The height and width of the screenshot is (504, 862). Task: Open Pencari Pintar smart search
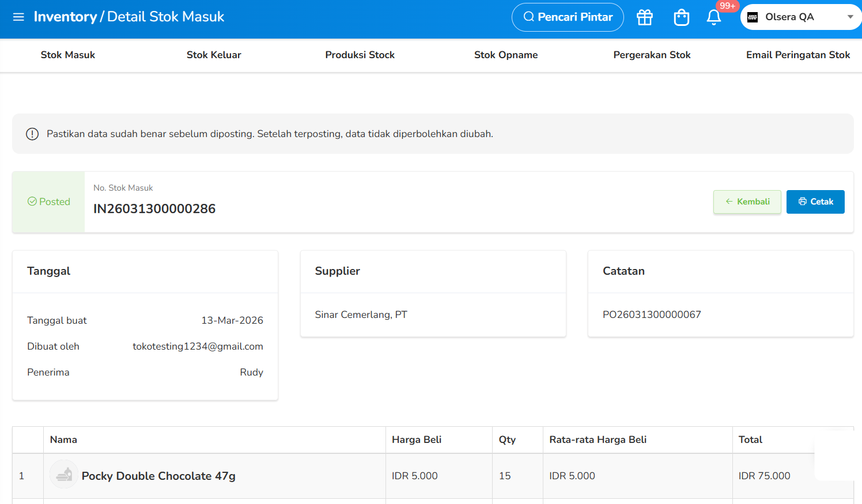tap(568, 17)
